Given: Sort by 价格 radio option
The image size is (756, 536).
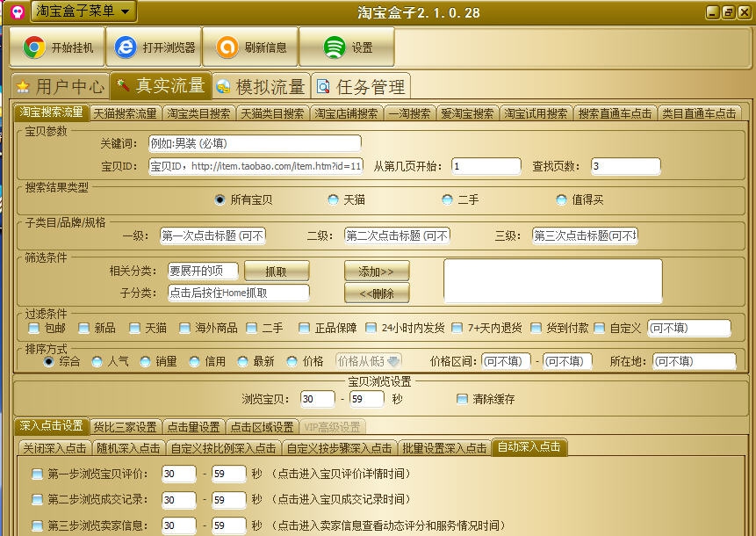Looking at the screenshot, I should coord(292,361).
